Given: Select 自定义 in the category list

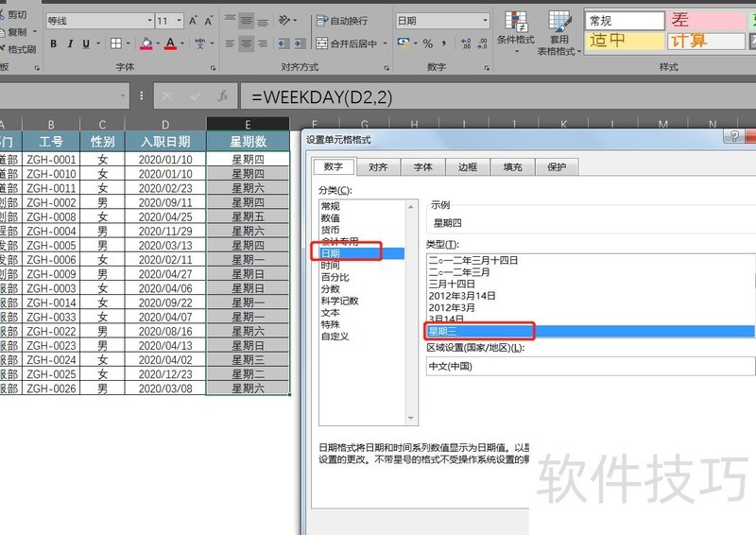Looking at the screenshot, I should (362, 337).
